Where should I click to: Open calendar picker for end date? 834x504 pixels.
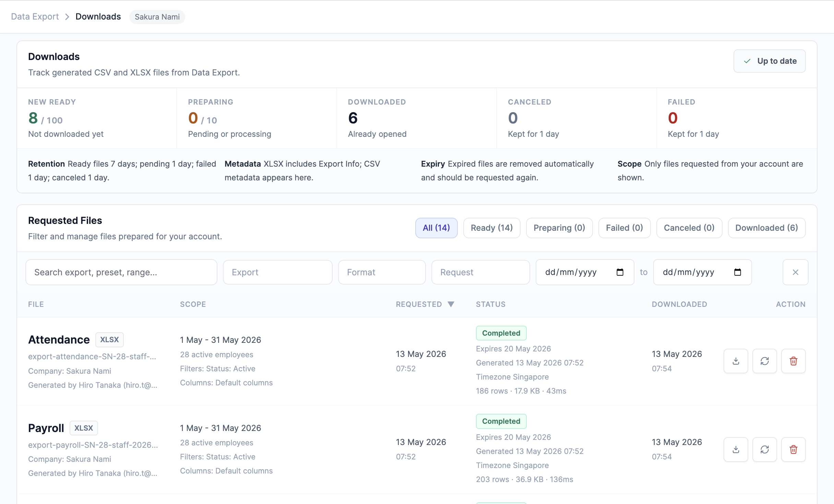pyautogui.click(x=737, y=272)
